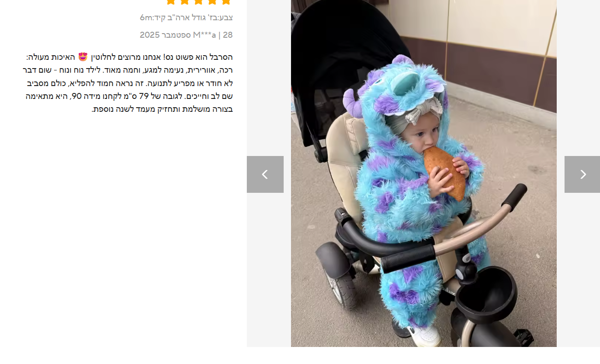Screen dimensions: 600x364
Task: Click the heart-eyes emoji in the review
Action: (83, 57)
